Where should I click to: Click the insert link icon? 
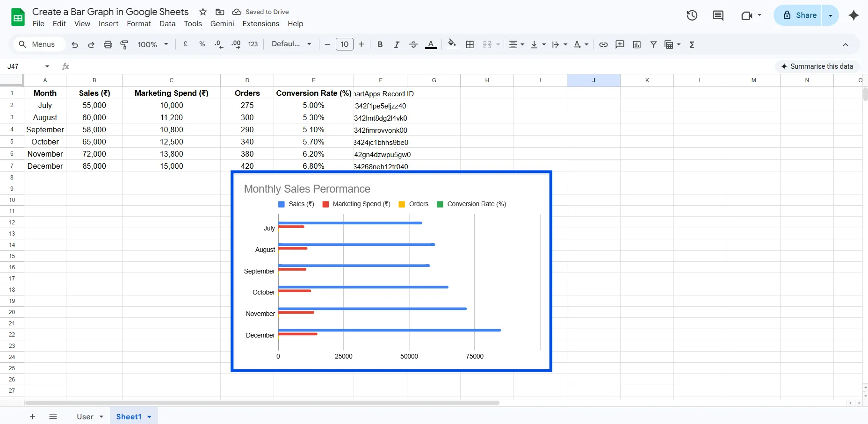[603, 44]
